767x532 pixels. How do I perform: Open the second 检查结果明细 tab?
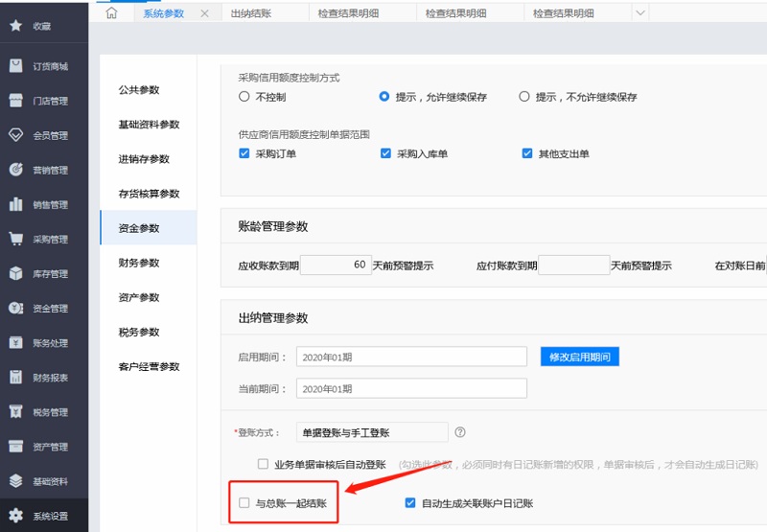456,13
